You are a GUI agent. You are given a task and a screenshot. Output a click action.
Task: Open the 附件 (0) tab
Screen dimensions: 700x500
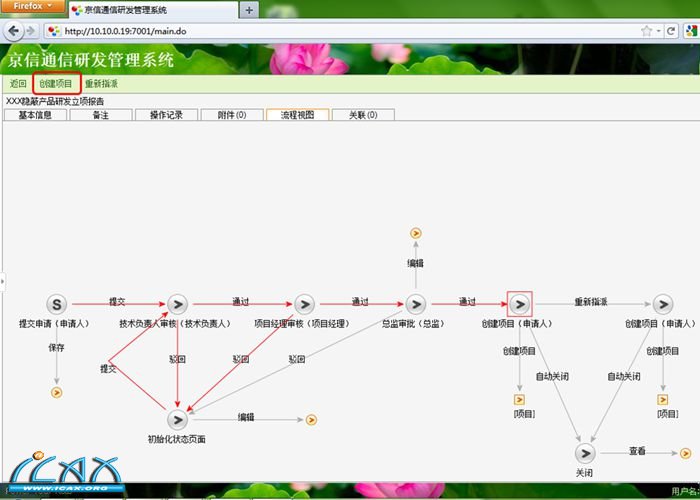tap(232, 115)
